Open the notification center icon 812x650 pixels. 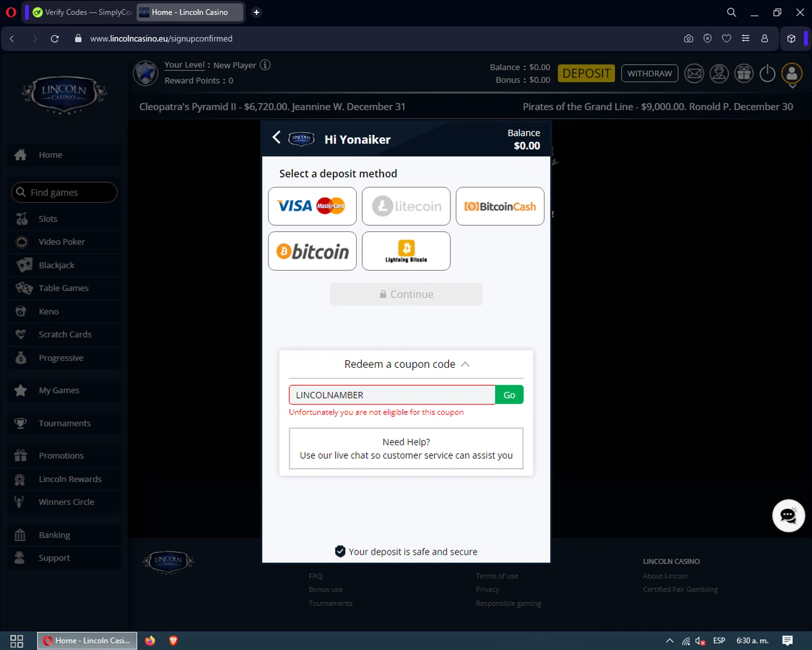tap(788, 641)
